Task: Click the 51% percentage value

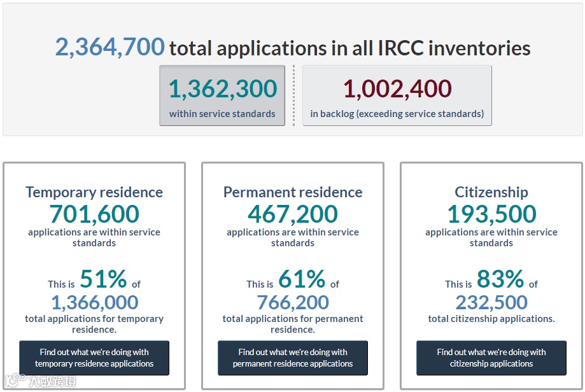Action: click(x=103, y=279)
